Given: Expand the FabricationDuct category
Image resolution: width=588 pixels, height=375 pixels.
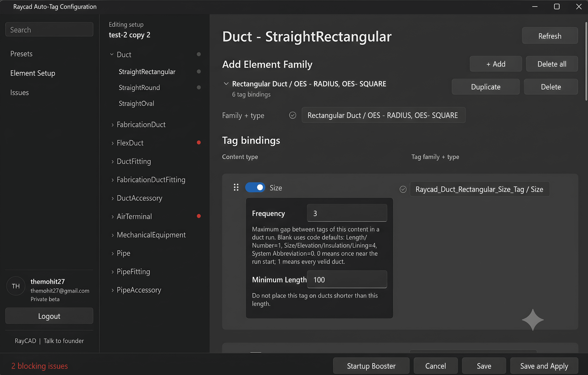Looking at the screenshot, I should pyautogui.click(x=112, y=125).
